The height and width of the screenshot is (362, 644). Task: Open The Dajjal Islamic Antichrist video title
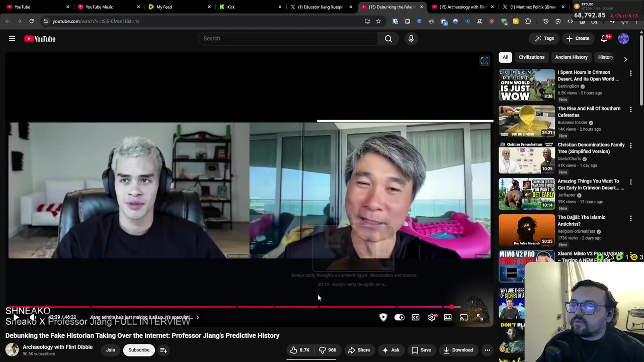(581, 220)
